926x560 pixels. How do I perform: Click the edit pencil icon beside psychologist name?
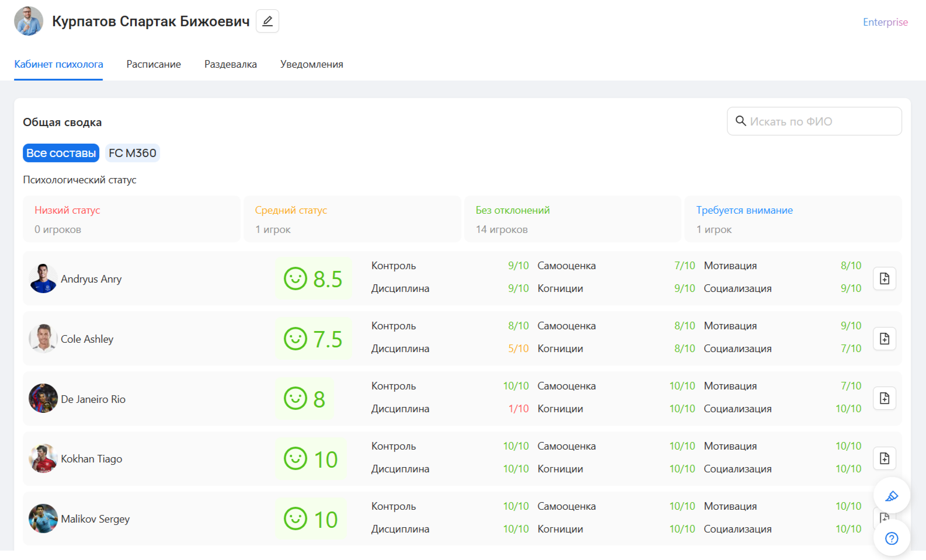coord(267,22)
